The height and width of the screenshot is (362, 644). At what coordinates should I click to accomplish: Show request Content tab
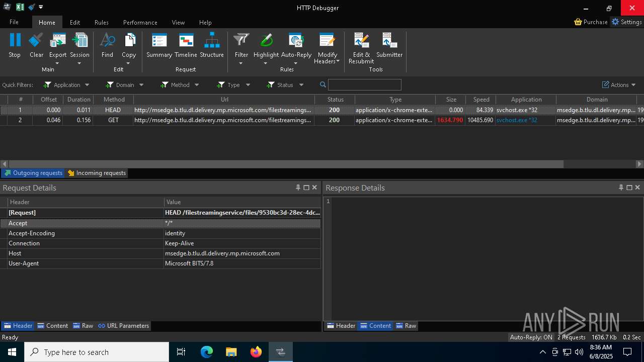coord(52,326)
